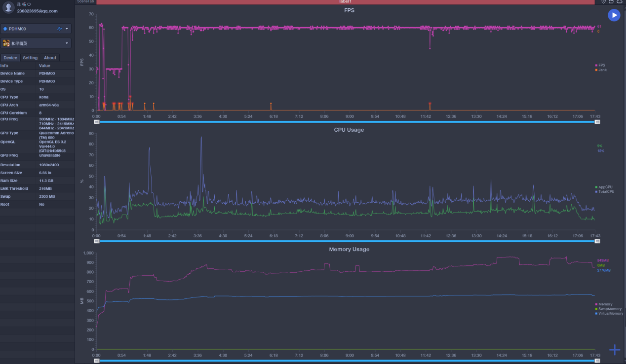
Task: Click the left handle of CPU Usage range slider
Action: pyautogui.click(x=97, y=241)
